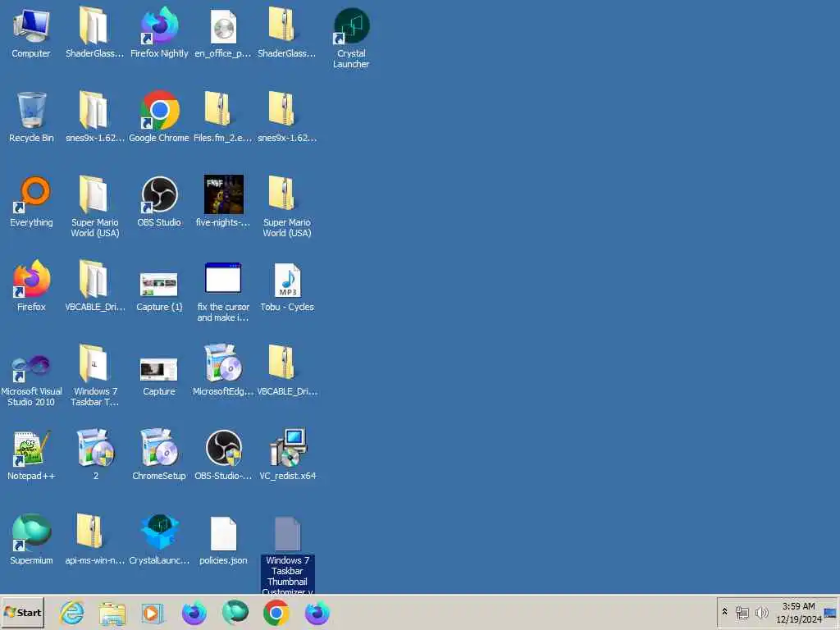This screenshot has height=630, width=840.
Task: Select the Capture image file
Action: tap(159, 376)
